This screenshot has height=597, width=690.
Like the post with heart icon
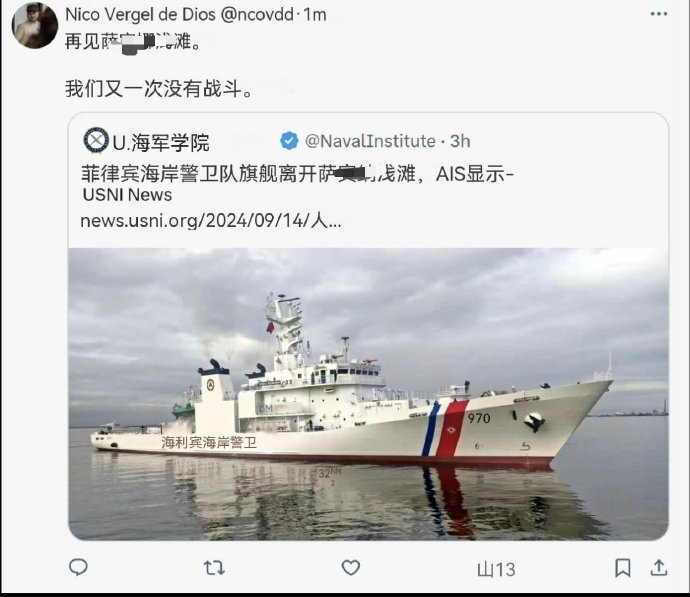point(351,568)
